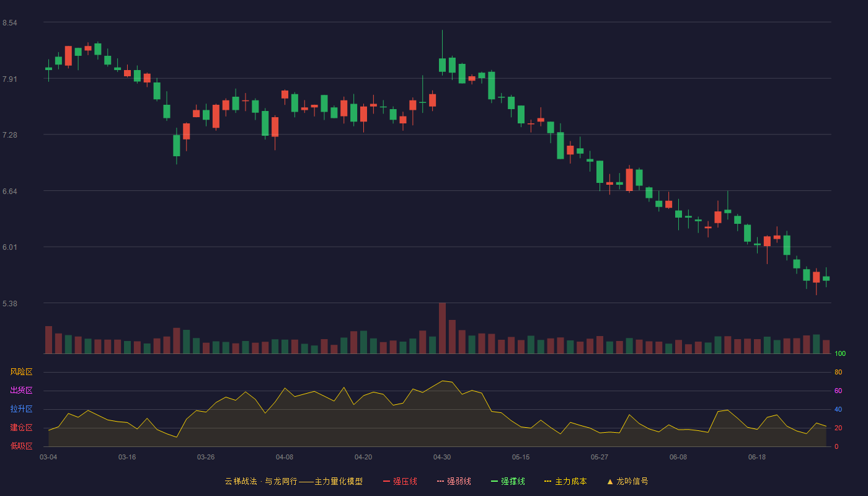Viewport: 868px width, 496px height.
Task: Click the 06-18 date label
Action: pos(757,457)
